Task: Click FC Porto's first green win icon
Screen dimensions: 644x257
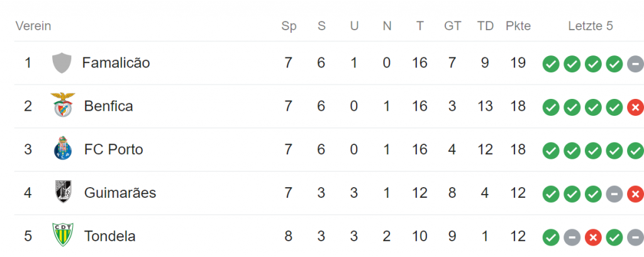Action: [x=551, y=151]
